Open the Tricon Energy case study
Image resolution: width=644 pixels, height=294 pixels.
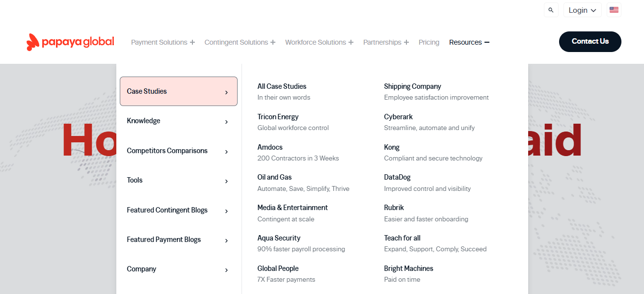278,117
